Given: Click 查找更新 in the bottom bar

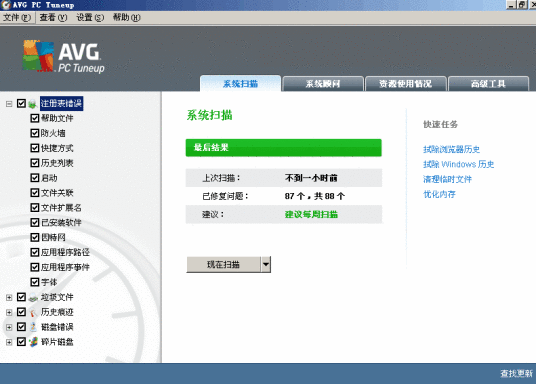Looking at the screenshot, I should click(x=517, y=373).
